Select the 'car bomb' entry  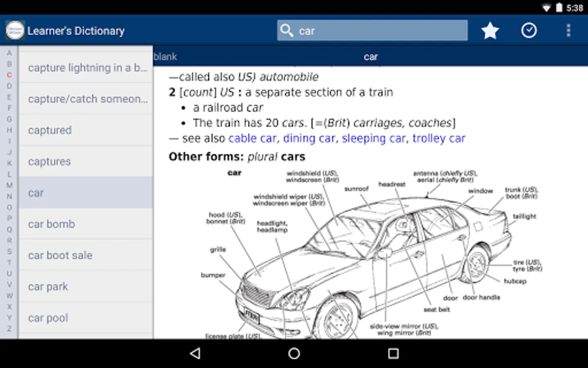coord(86,224)
